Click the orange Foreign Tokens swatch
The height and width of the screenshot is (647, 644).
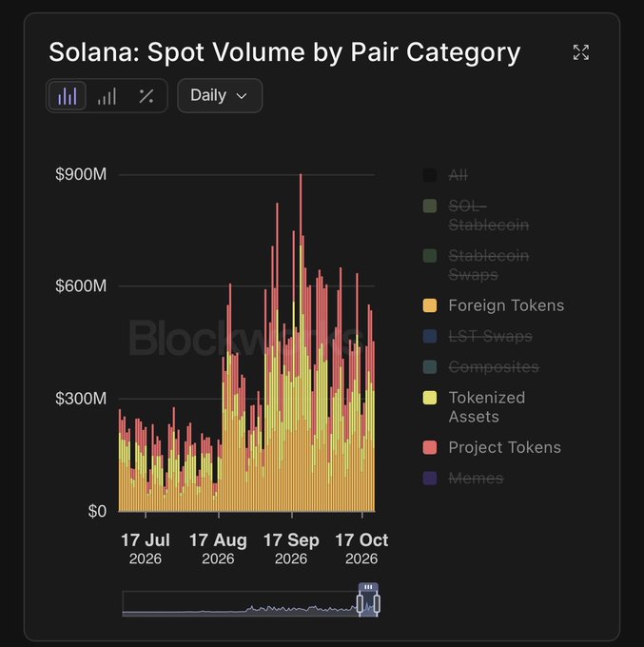[x=430, y=305]
